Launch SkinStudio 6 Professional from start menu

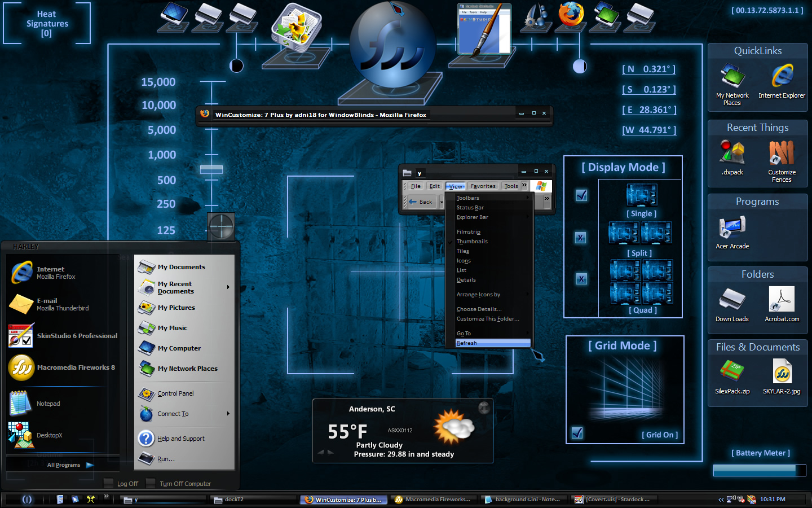coord(63,336)
